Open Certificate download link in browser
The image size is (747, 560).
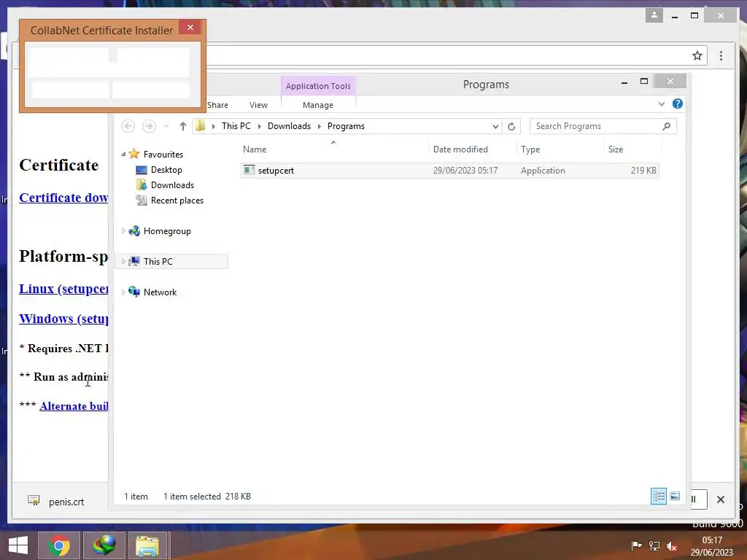(x=63, y=198)
